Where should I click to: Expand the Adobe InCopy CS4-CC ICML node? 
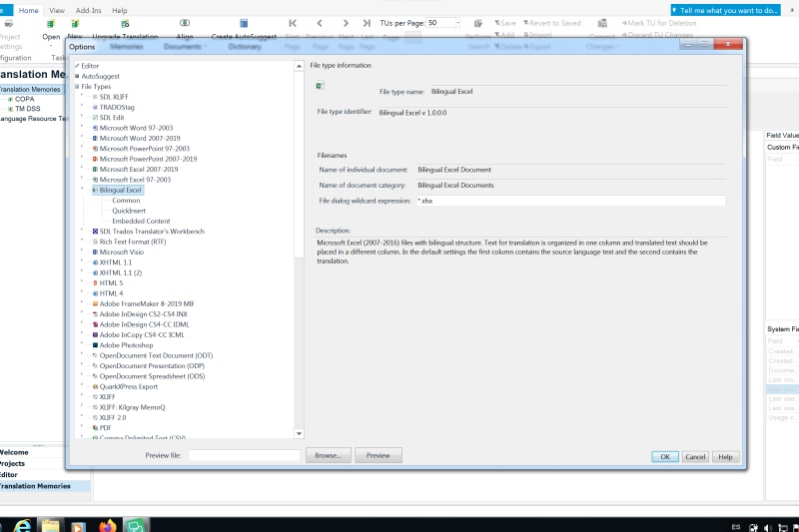(x=82, y=334)
